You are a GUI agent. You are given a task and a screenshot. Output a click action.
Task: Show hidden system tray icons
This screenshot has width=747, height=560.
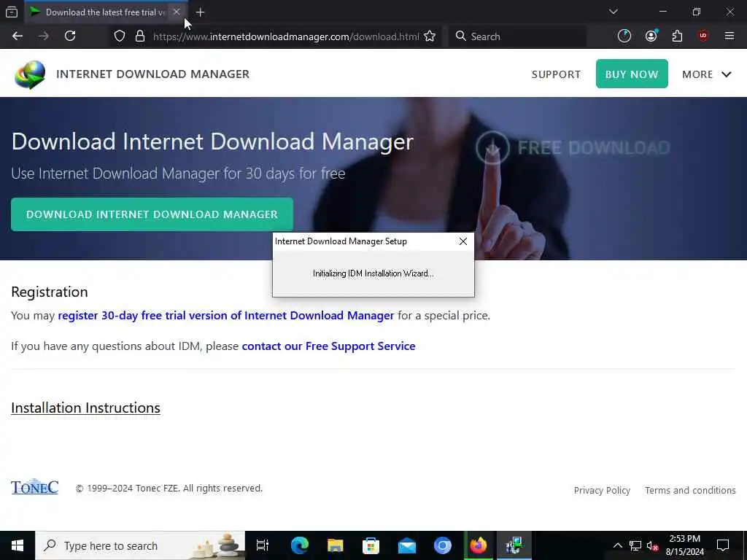pos(617,545)
